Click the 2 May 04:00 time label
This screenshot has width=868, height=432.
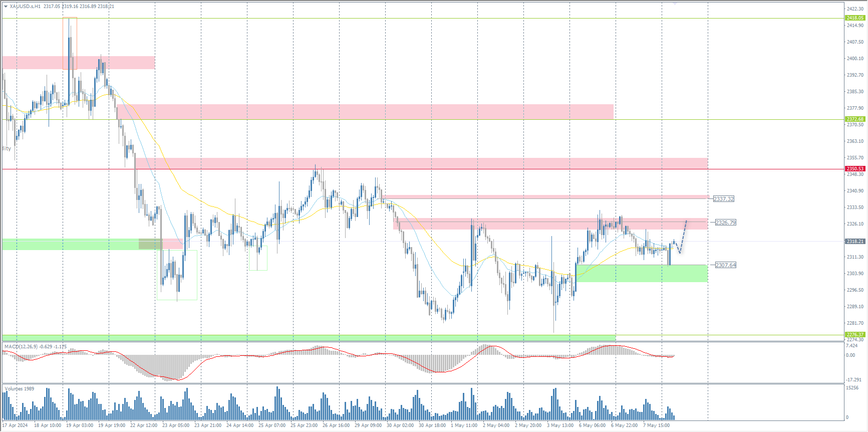(x=496, y=425)
